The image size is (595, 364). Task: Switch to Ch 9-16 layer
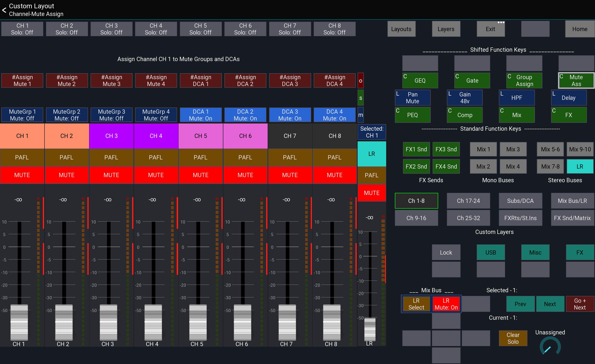tap(416, 218)
